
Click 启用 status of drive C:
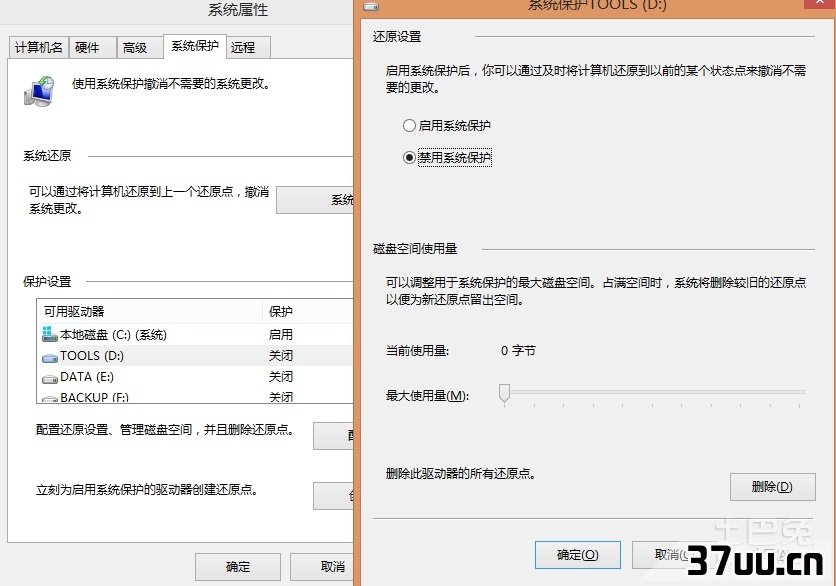281,335
